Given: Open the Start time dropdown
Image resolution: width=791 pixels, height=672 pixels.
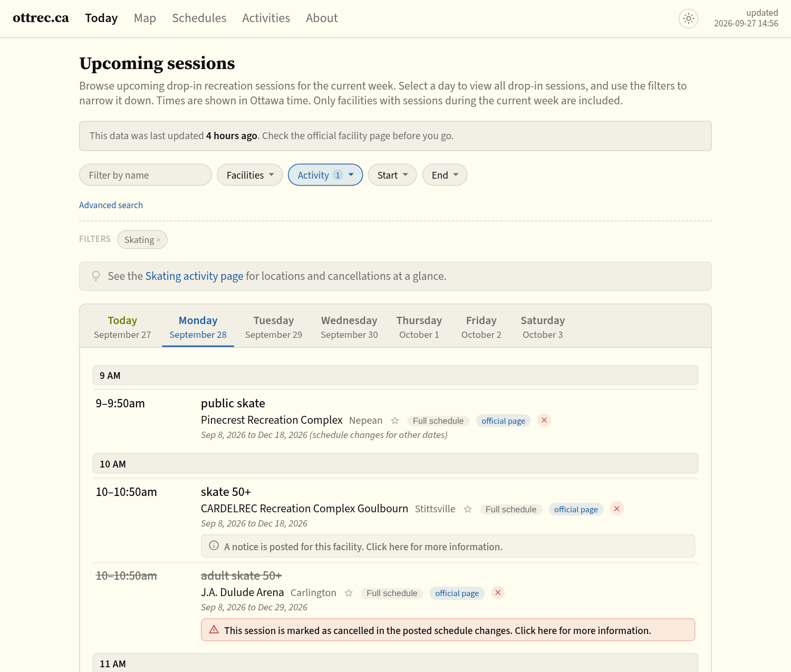Looking at the screenshot, I should 392,175.
